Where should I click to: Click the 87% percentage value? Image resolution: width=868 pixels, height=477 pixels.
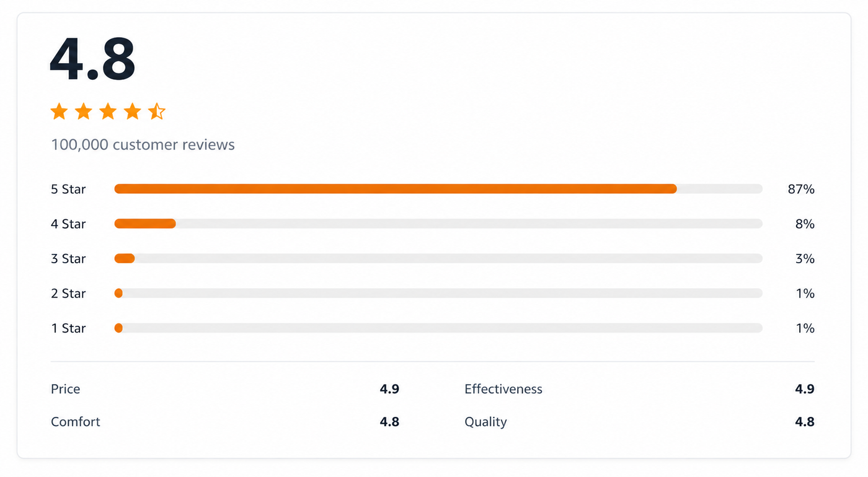point(801,189)
